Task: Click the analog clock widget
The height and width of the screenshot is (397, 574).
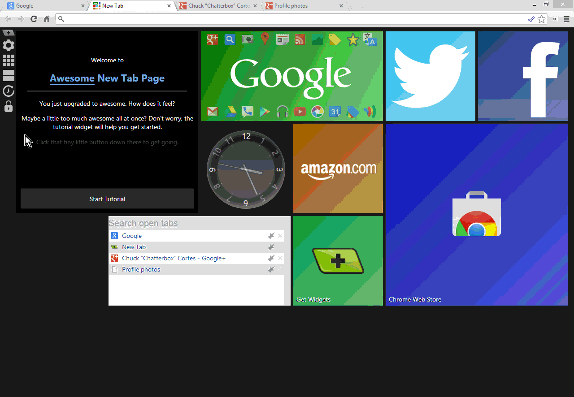Action: pos(246,169)
